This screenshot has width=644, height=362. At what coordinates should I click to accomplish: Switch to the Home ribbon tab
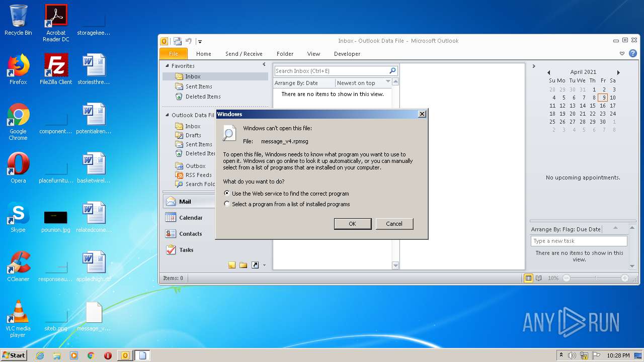(x=204, y=54)
